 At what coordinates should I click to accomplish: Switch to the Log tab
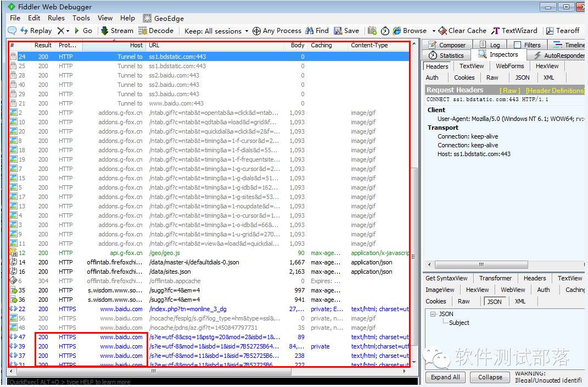pyautogui.click(x=490, y=45)
